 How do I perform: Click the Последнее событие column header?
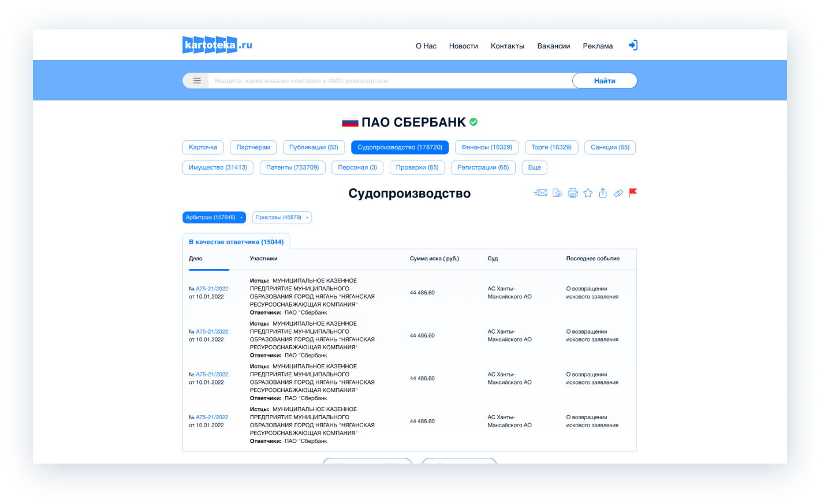pos(593,259)
